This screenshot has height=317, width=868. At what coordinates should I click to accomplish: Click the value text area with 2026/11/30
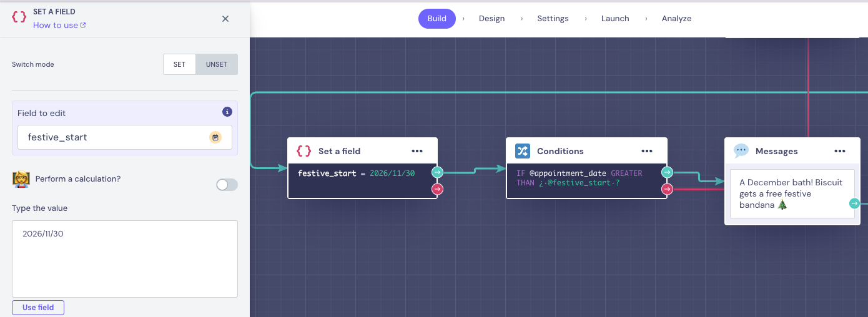coord(125,259)
